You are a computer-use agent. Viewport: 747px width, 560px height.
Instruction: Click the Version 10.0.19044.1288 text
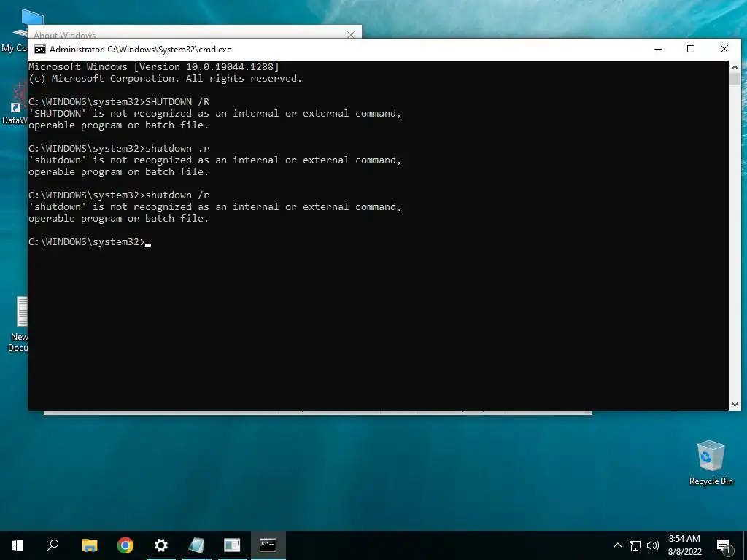pos(206,67)
